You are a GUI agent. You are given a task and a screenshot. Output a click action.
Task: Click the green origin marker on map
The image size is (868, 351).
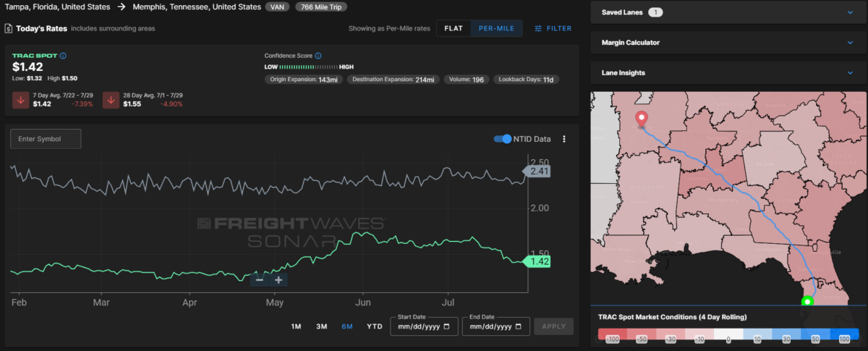tap(807, 301)
